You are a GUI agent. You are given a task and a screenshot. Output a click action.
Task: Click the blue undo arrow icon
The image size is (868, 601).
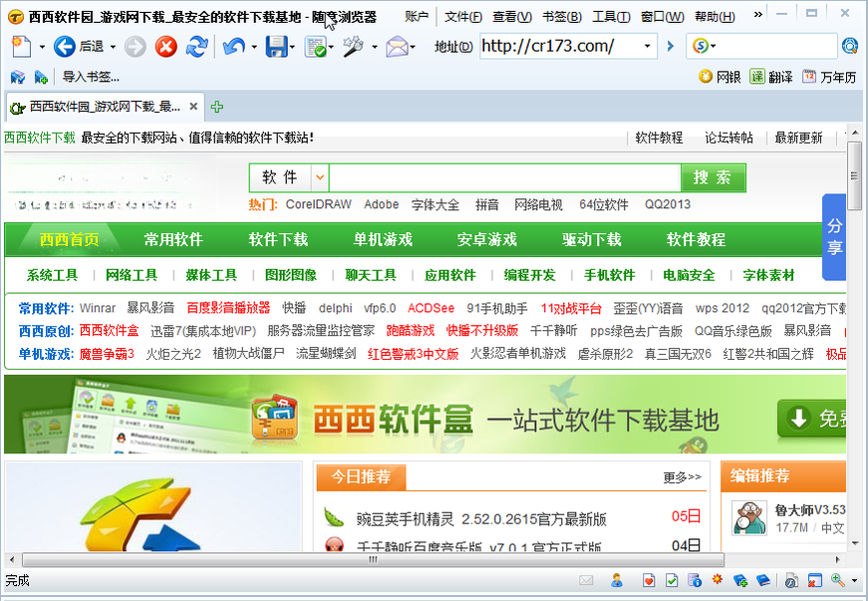[234, 47]
